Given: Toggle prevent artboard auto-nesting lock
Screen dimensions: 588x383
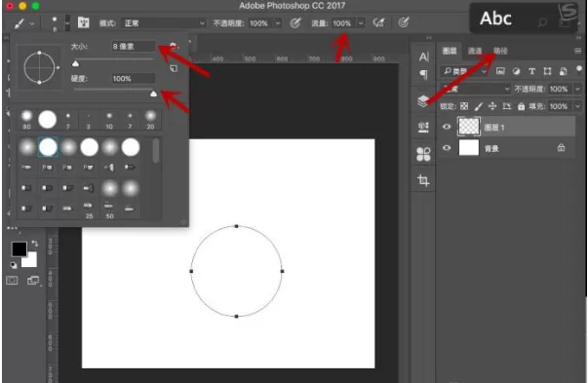Looking at the screenshot, I should point(507,106).
